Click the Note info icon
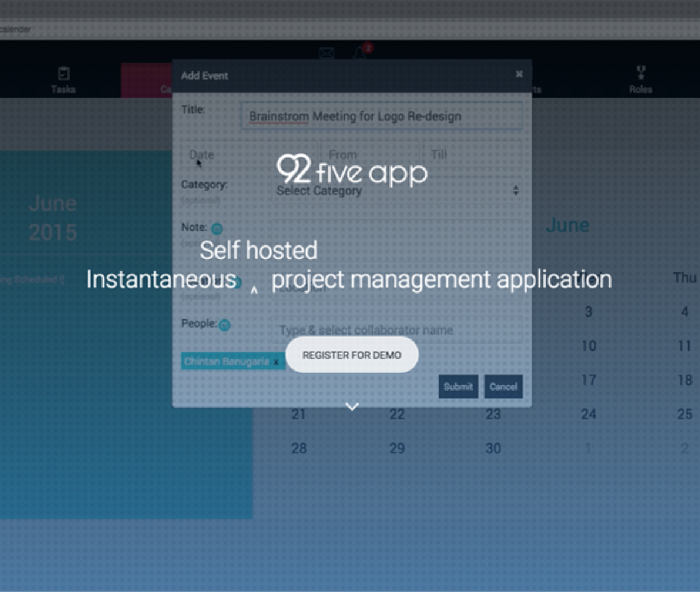Image resolution: width=700 pixels, height=592 pixels. (x=217, y=229)
